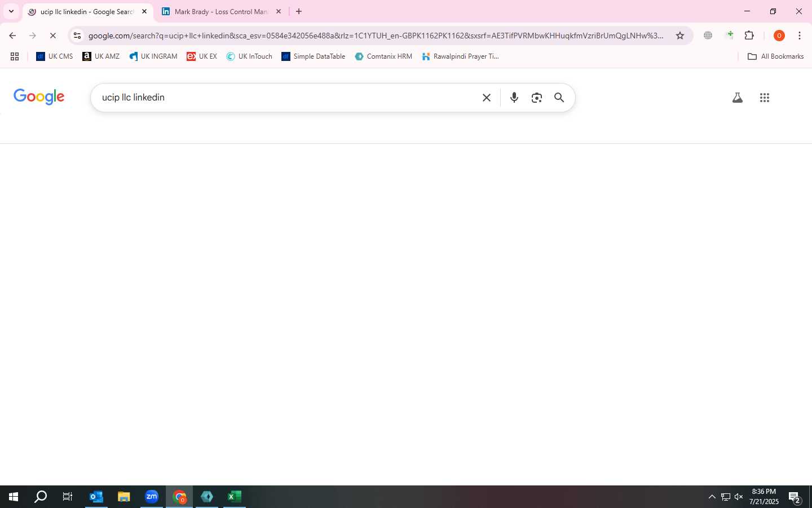Open UK EX bookmark
The height and width of the screenshot is (508, 812).
point(202,56)
